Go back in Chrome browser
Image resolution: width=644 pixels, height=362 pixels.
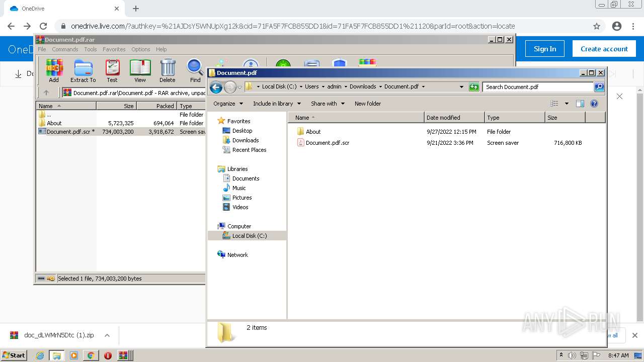(11, 26)
